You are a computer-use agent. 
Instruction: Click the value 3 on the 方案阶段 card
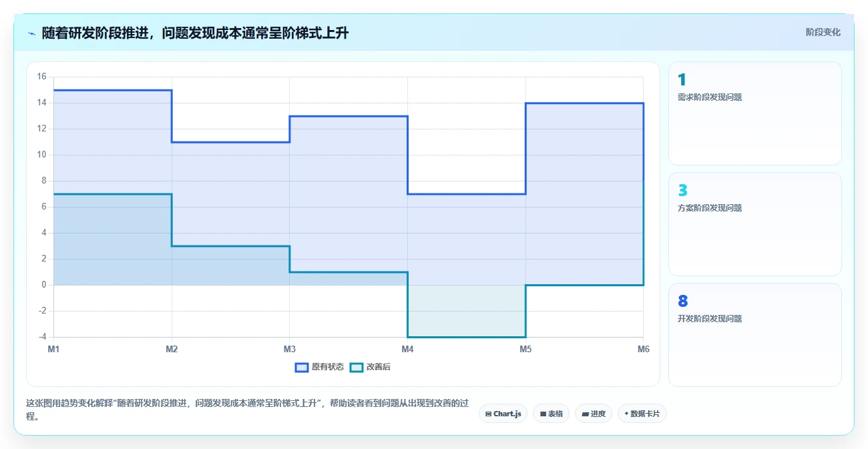click(682, 191)
